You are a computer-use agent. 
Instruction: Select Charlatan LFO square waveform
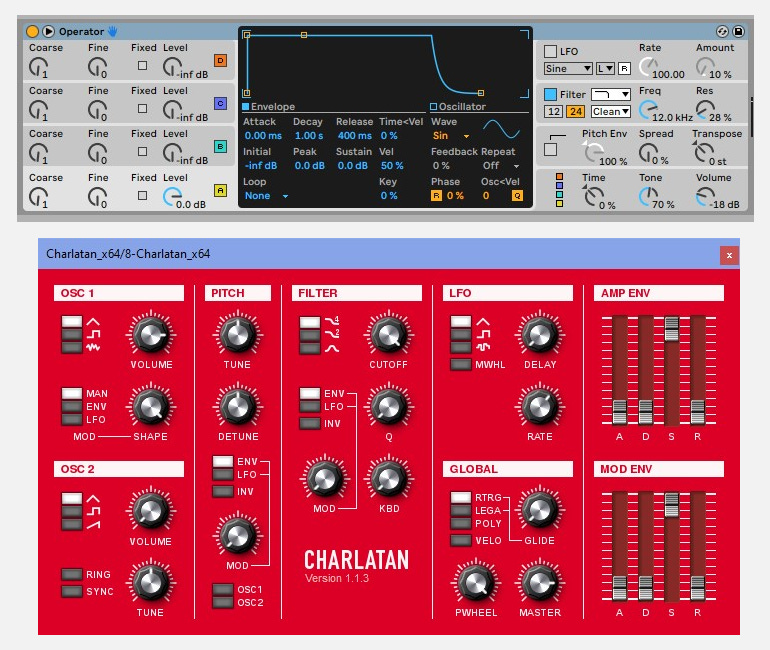461,334
